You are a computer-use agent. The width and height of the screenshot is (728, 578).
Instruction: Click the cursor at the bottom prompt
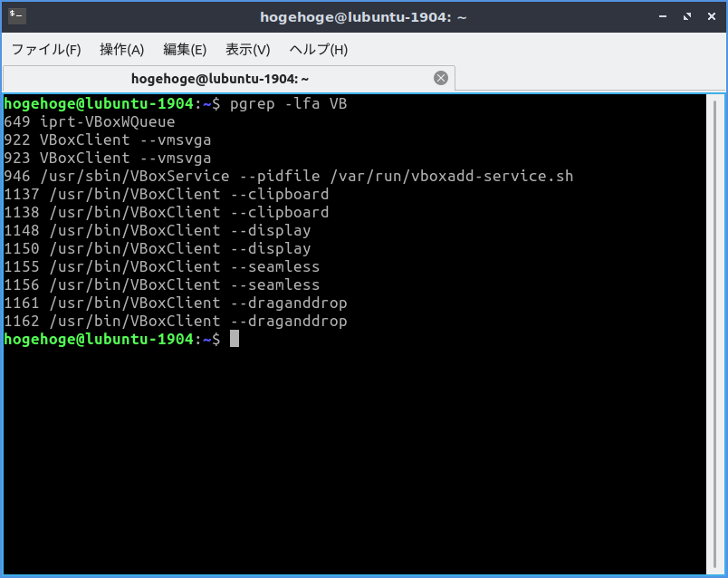(x=235, y=339)
